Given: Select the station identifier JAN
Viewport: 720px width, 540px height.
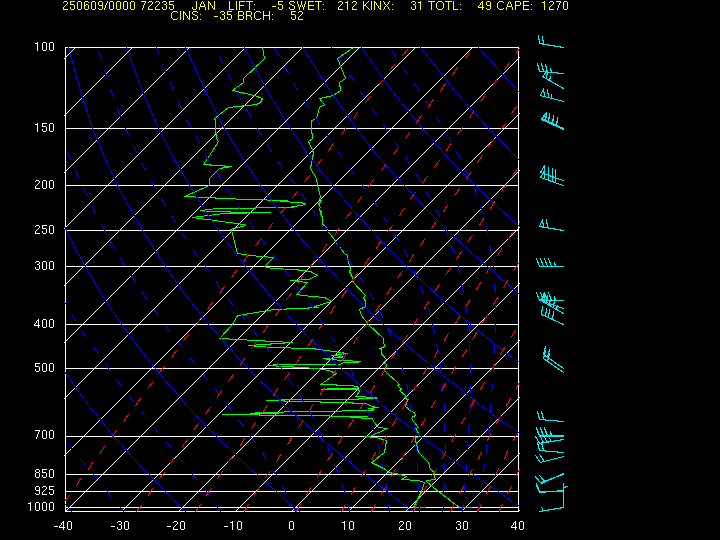Looking at the screenshot, I should point(203,6).
